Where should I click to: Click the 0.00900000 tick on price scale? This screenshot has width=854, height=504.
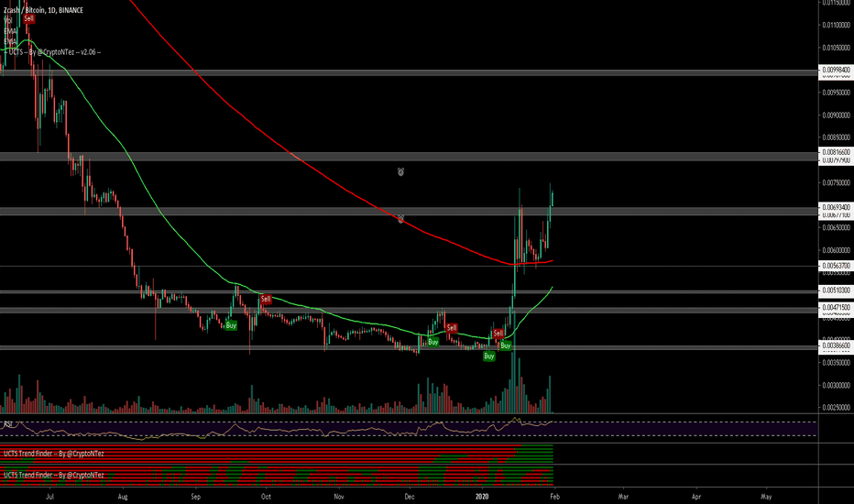(x=836, y=115)
